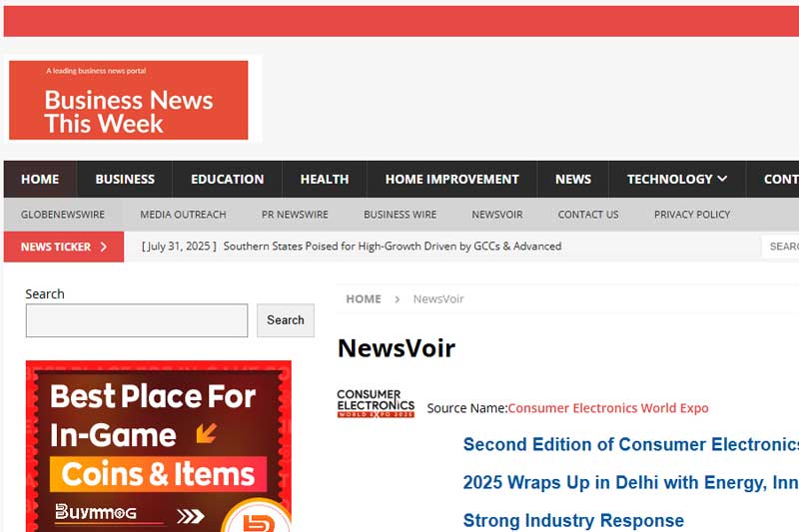Open the Southern States ticker headline
799x532 pixels.
coord(393,247)
